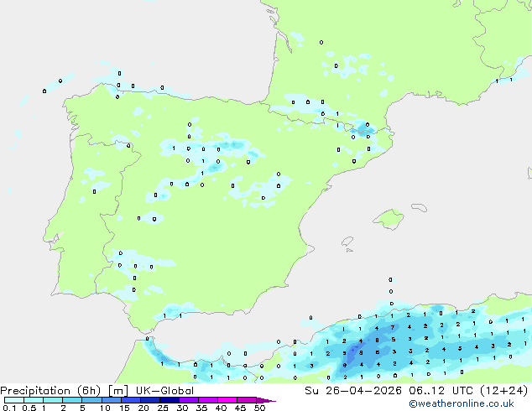532x411 pixels.
Task: Click the Menorca island outline on the map
Action: click(x=419, y=207)
